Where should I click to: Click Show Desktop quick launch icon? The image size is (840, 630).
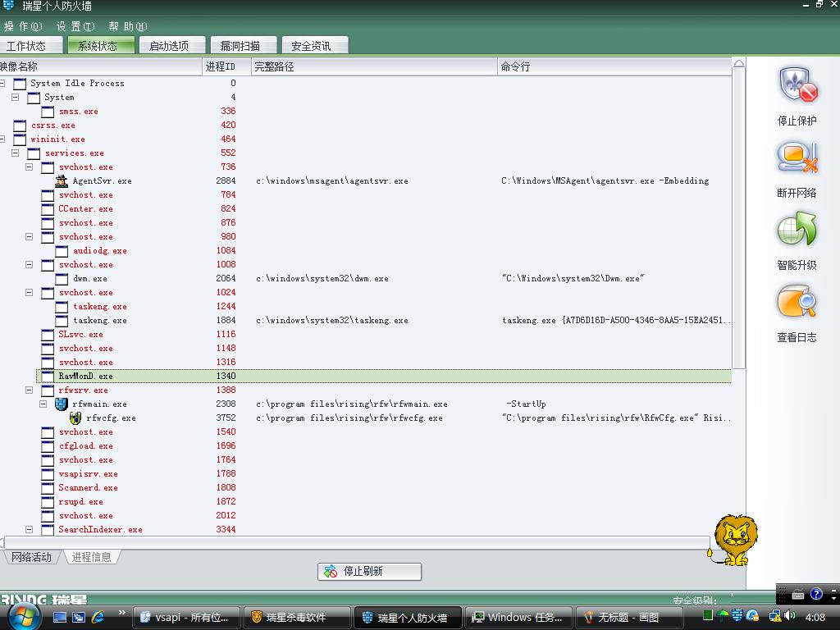(59, 617)
